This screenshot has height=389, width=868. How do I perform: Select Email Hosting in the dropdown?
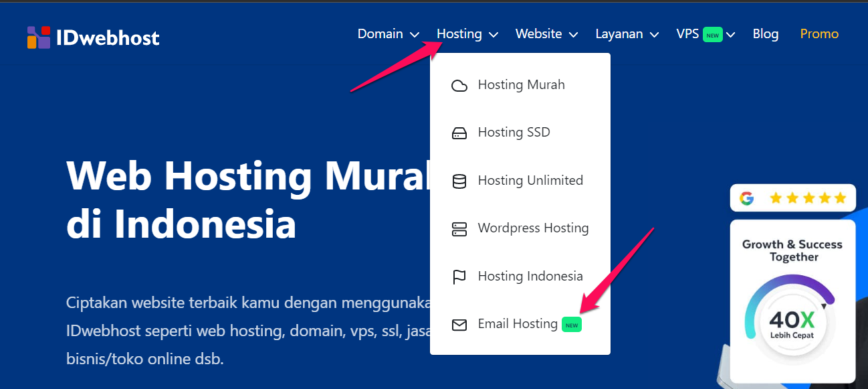[x=520, y=324]
